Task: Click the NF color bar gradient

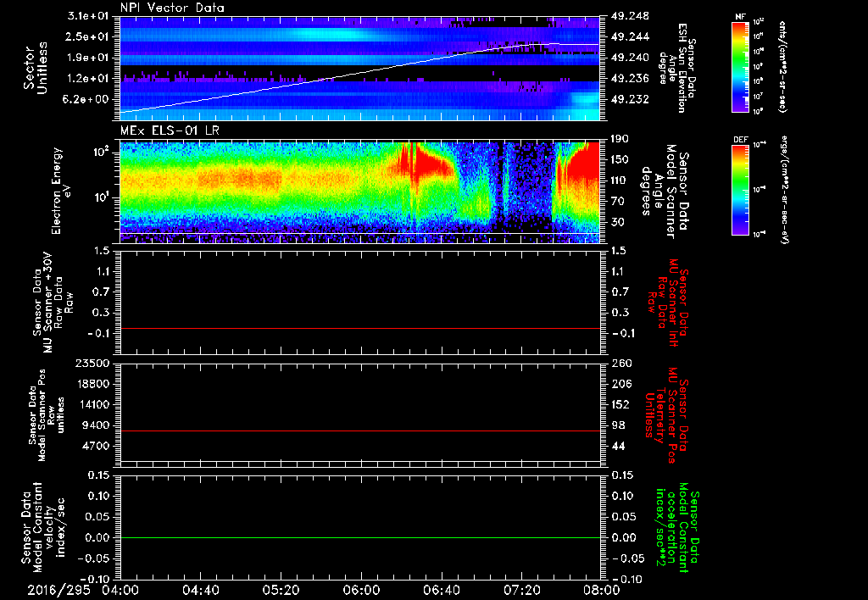Action: click(740, 67)
